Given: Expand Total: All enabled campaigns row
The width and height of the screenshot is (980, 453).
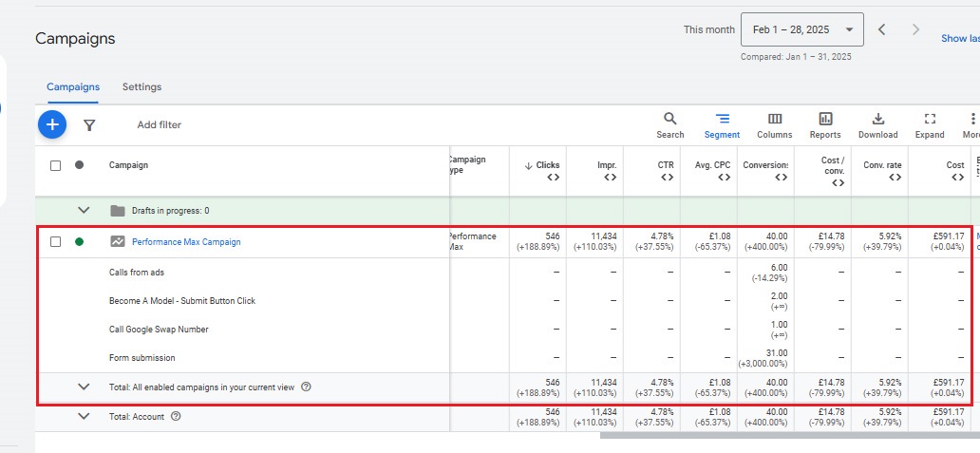Looking at the screenshot, I should [84, 387].
